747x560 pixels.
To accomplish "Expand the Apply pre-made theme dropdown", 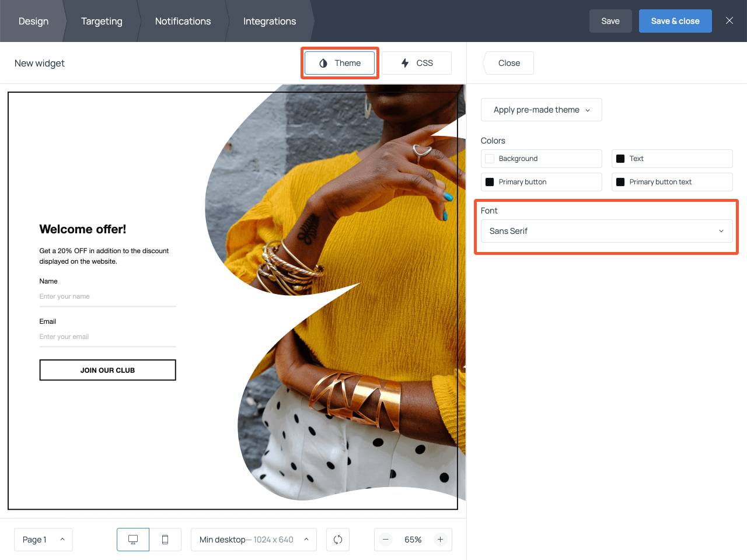I will [x=541, y=110].
